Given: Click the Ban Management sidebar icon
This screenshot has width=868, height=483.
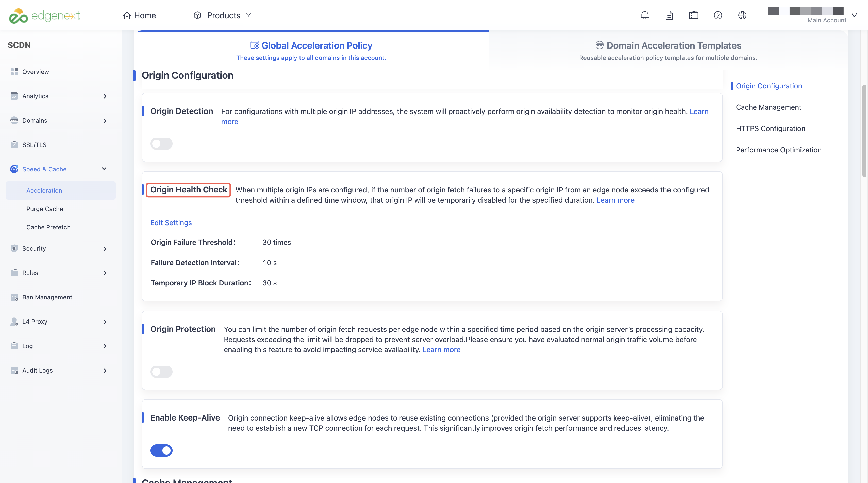Looking at the screenshot, I should pyautogui.click(x=14, y=297).
